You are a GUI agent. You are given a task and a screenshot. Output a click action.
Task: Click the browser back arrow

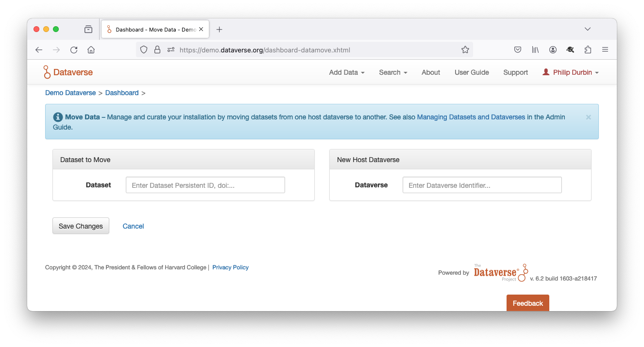click(39, 50)
